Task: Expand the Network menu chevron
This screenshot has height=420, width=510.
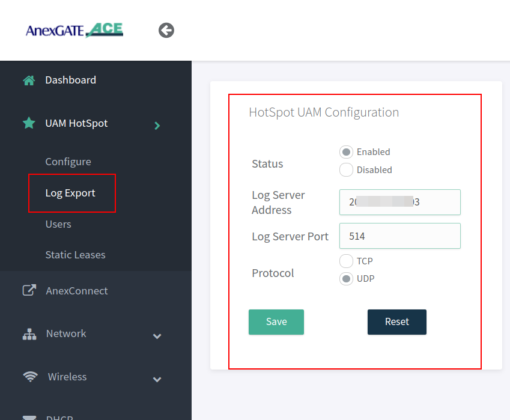Action: (x=157, y=336)
